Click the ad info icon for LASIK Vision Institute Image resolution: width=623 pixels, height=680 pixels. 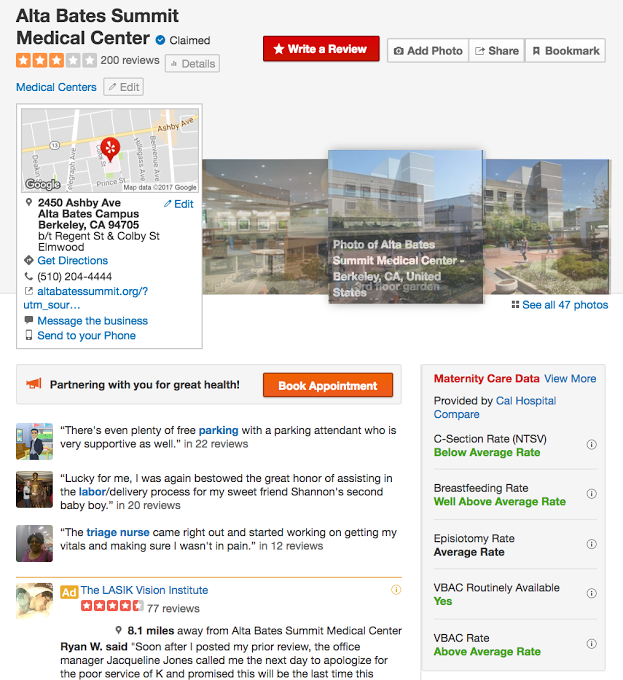pyautogui.click(x=396, y=590)
